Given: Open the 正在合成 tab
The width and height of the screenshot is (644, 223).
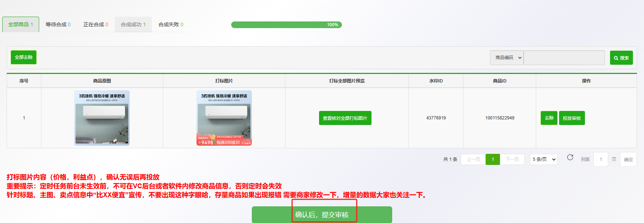Looking at the screenshot, I should [x=96, y=24].
